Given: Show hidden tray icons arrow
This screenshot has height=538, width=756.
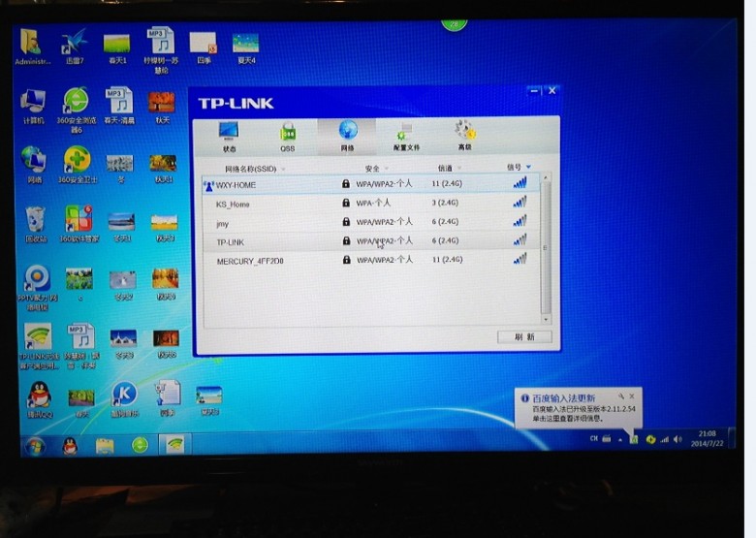Looking at the screenshot, I should click(620, 440).
